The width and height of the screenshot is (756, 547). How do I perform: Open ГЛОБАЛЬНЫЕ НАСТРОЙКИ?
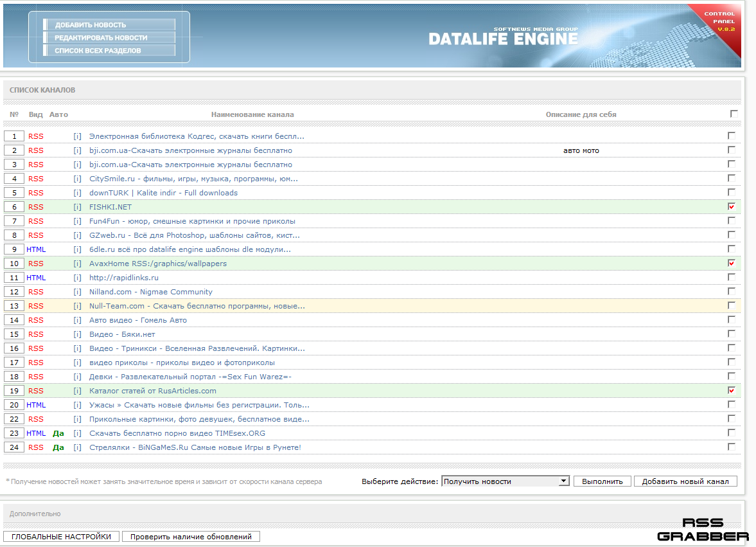(61, 537)
